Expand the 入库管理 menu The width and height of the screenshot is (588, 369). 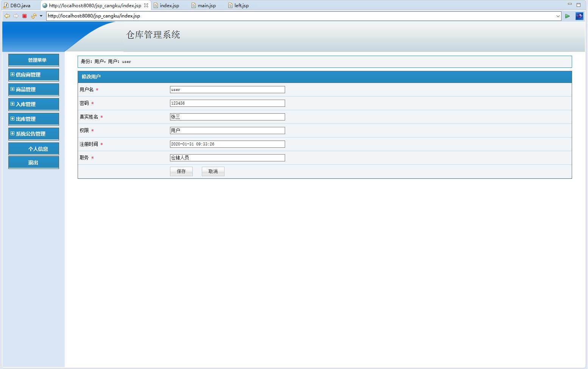point(34,105)
